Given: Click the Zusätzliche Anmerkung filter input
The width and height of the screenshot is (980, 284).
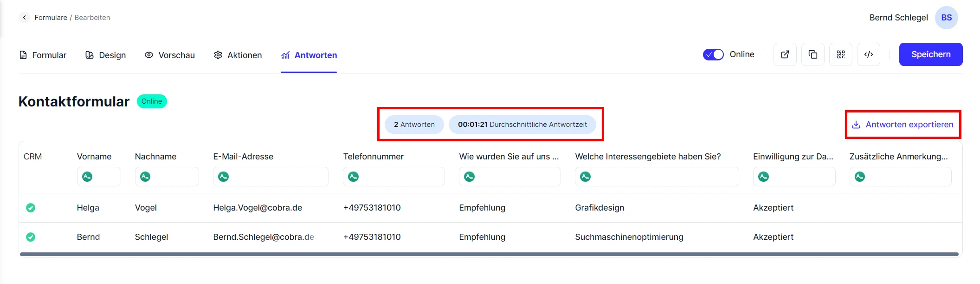Looking at the screenshot, I should point(901,177).
